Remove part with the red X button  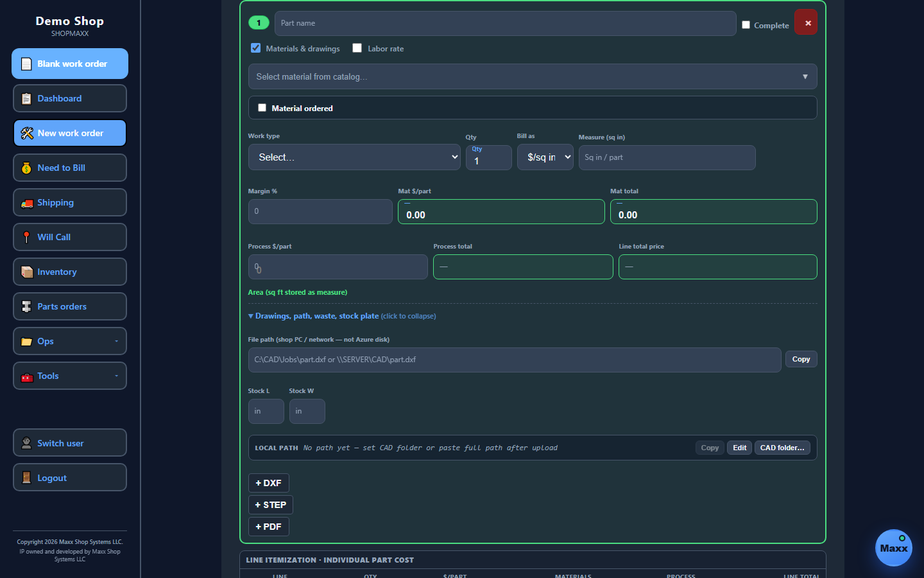(806, 22)
